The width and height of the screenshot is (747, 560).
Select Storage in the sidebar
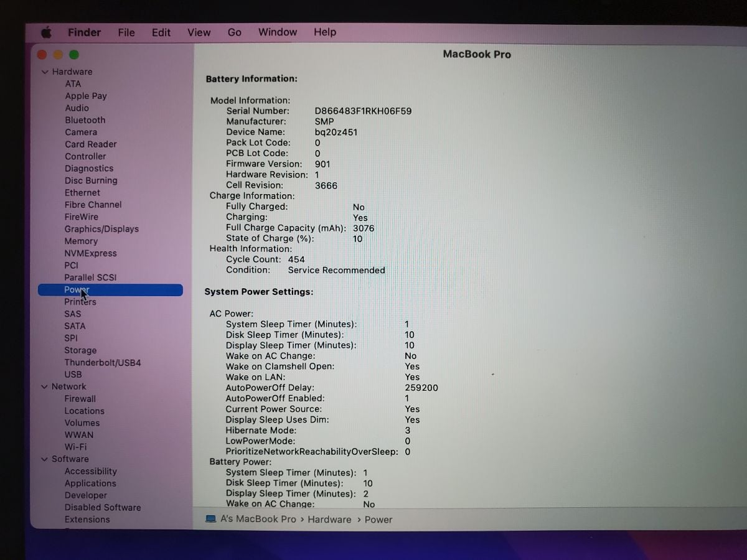[80, 351]
